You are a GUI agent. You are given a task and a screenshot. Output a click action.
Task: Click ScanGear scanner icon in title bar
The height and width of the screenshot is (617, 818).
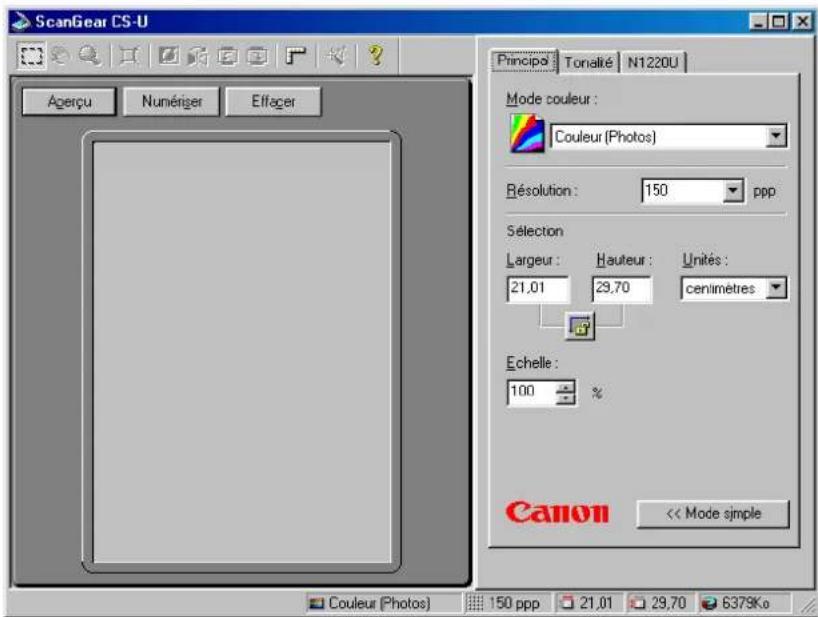[x=21, y=21]
